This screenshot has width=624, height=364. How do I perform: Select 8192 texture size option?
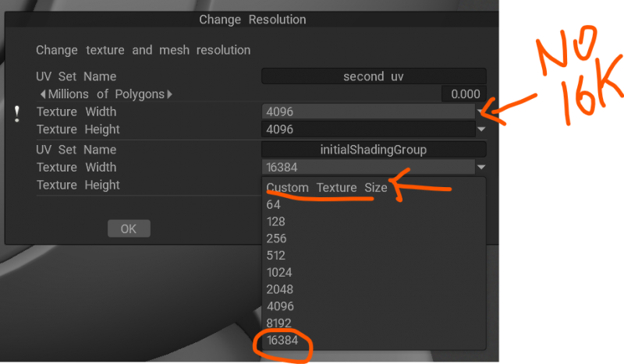[280, 324]
